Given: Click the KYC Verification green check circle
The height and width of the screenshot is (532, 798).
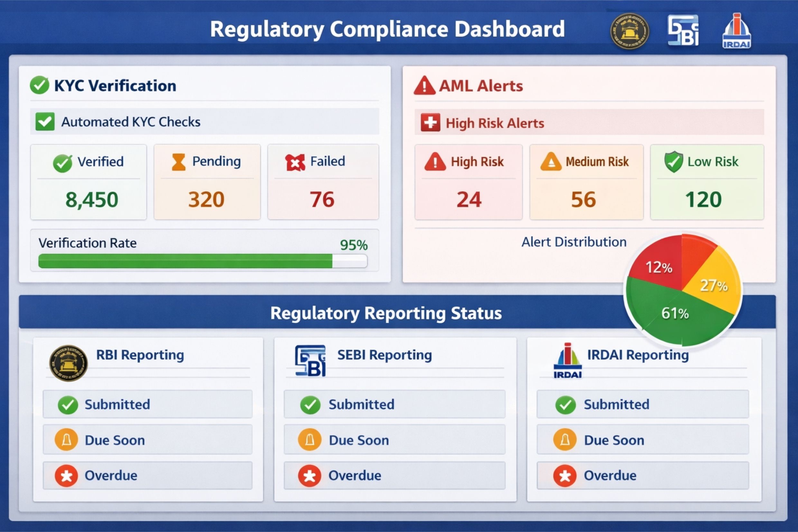Looking at the screenshot, I should click(39, 85).
